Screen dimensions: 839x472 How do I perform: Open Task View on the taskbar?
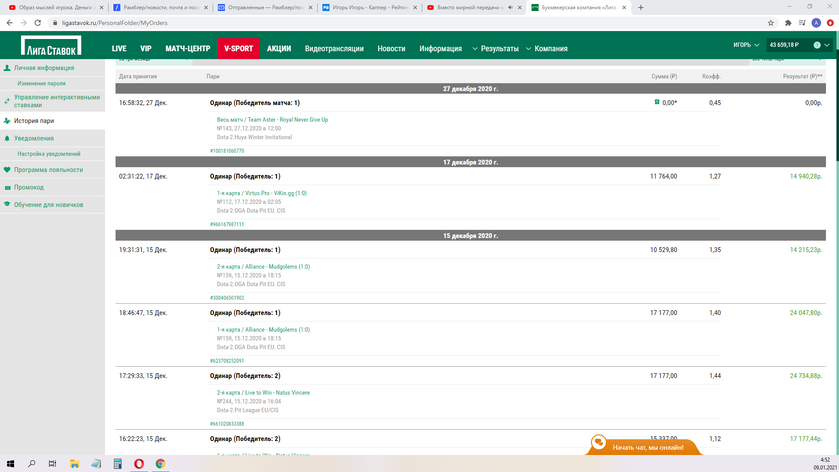click(x=52, y=463)
